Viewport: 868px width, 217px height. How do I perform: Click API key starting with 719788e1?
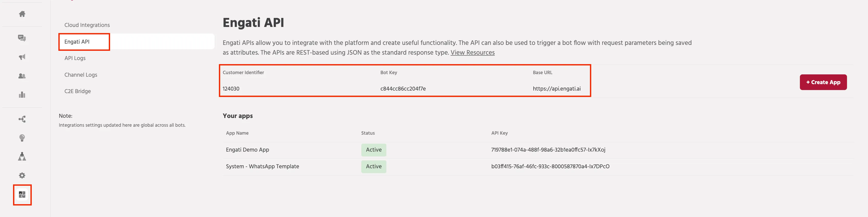pos(548,150)
